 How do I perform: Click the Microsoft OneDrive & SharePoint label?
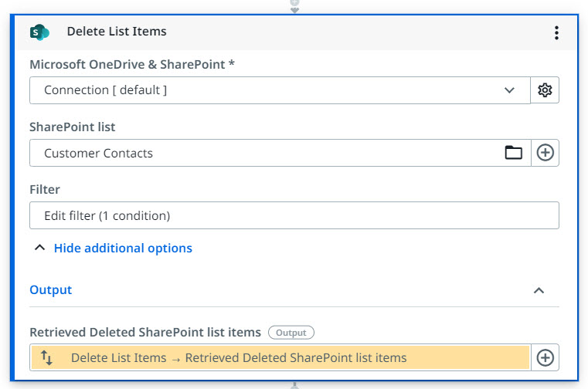click(132, 65)
